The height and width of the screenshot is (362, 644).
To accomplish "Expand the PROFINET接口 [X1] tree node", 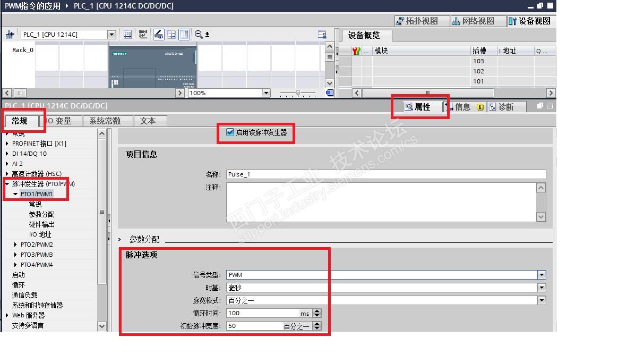I will (x=7, y=144).
